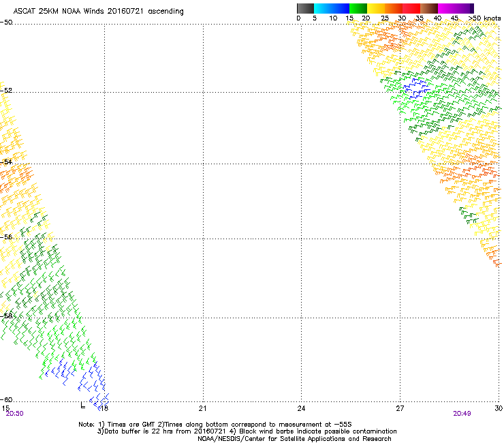Click the purple '20:50' pass time
The width and height of the screenshot is (504, 443).
[x=14, y=414]
